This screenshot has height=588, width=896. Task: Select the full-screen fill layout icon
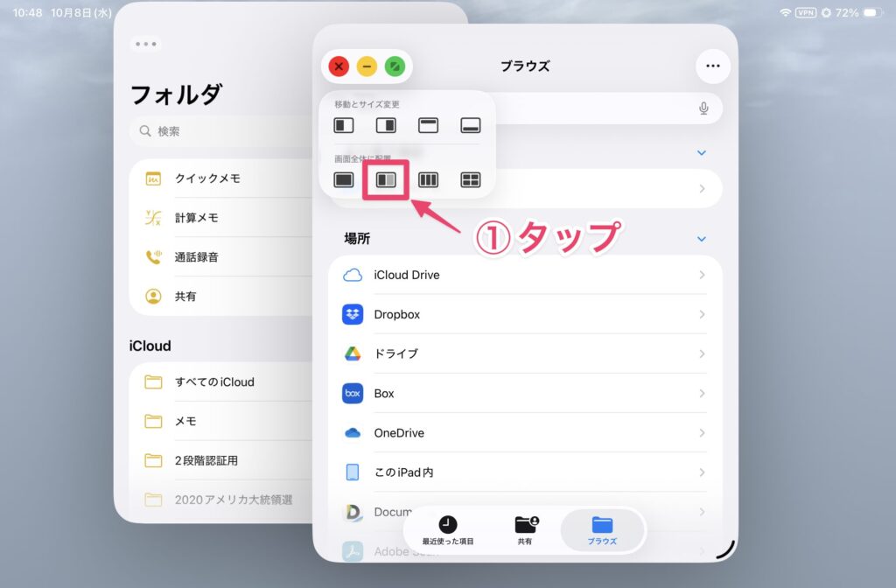pos(344,180)
